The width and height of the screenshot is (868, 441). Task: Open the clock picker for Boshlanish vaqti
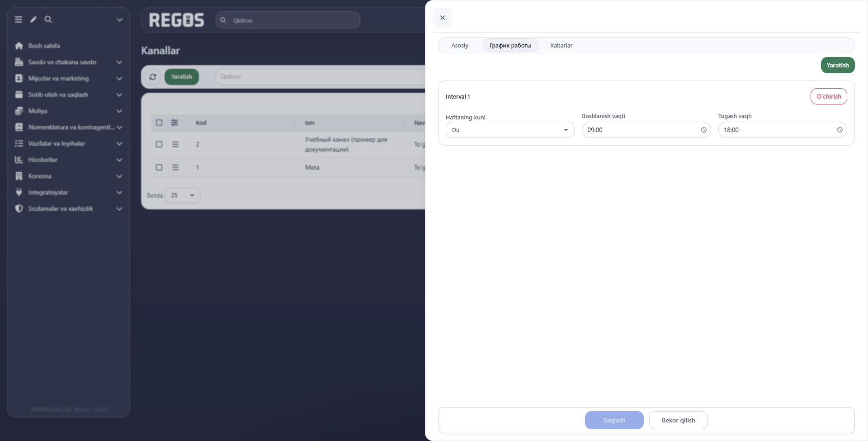(x=704, y=130)
